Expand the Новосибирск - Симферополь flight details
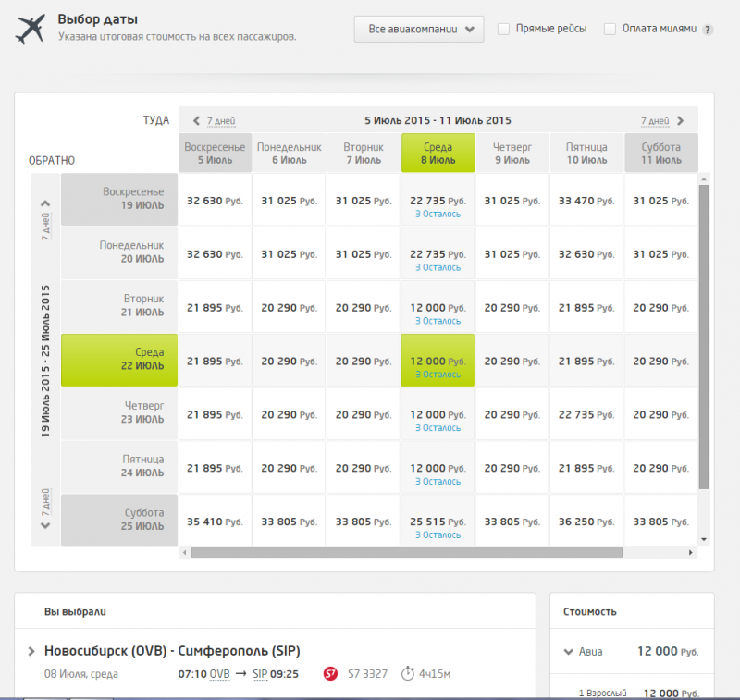The image size is (740, 700). point(32,651)
